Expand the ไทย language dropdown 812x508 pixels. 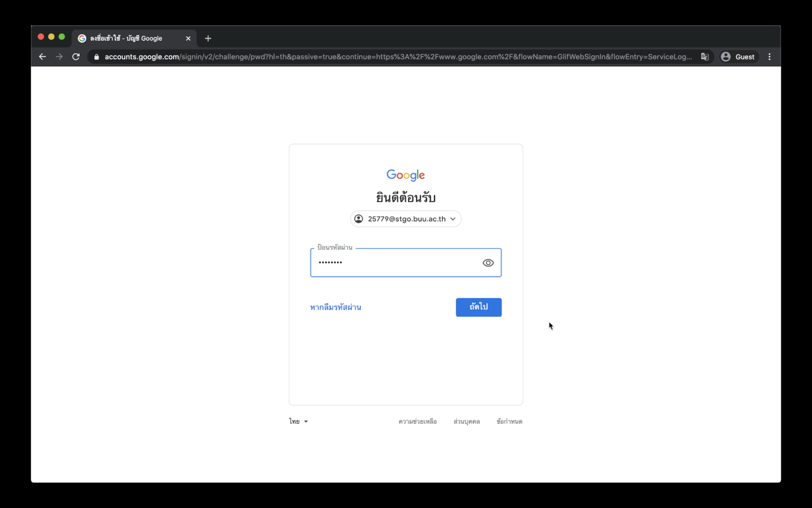pos(298,421)
